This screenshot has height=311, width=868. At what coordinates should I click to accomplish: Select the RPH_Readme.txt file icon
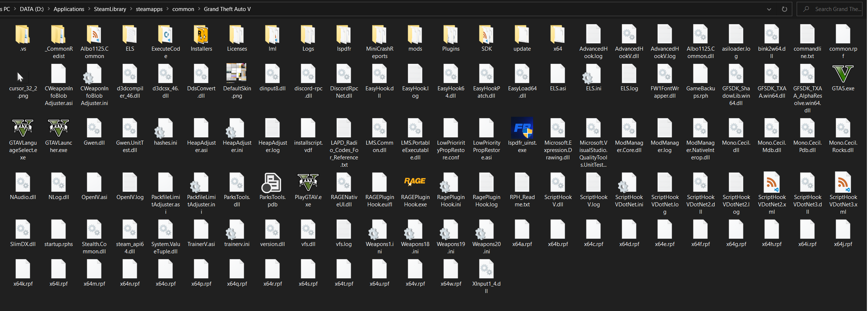[522, 182]
